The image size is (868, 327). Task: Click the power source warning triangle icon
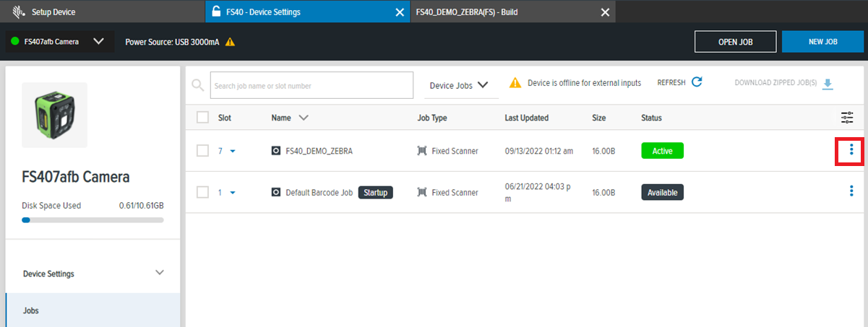click(x=230, y=42)
